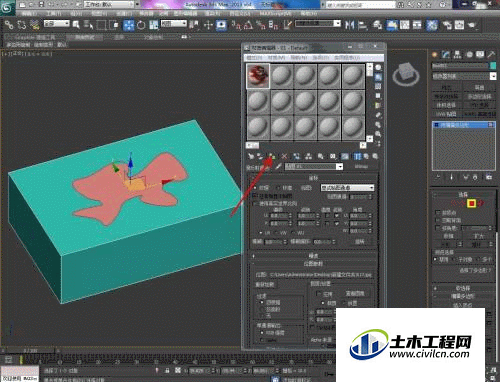This screenshot has height=382, width=500.
Task: Click the Unlink Selection tool
Action: [22, 25]
